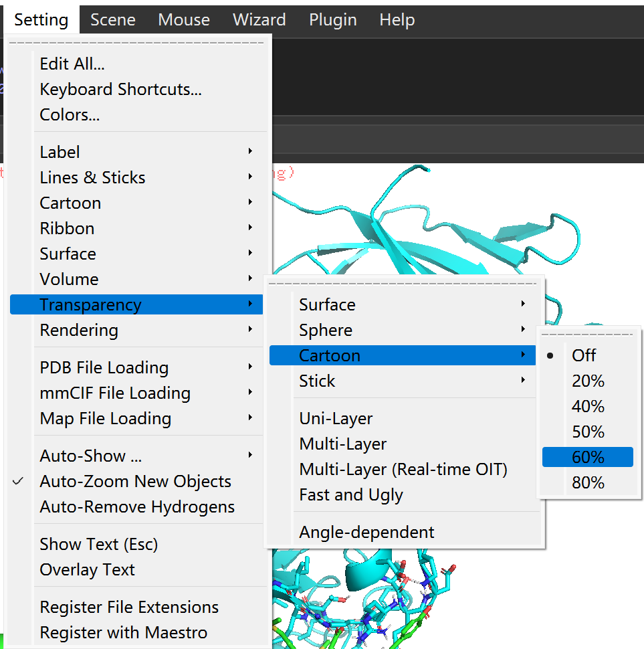Open Keyboard Shortcuts... dialog
Image resolution: width=644 pixels, height=649 pixels.
click(120, 89)
